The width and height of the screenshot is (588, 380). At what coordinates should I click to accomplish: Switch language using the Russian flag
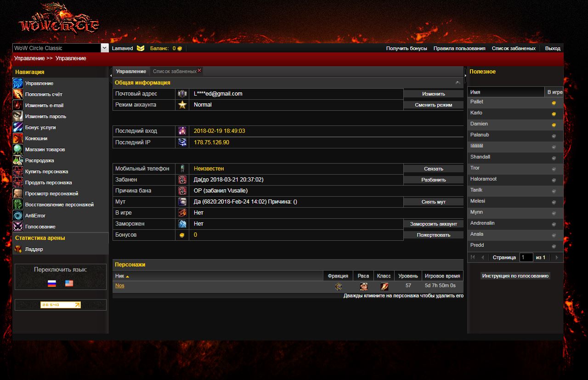[52, 284]
